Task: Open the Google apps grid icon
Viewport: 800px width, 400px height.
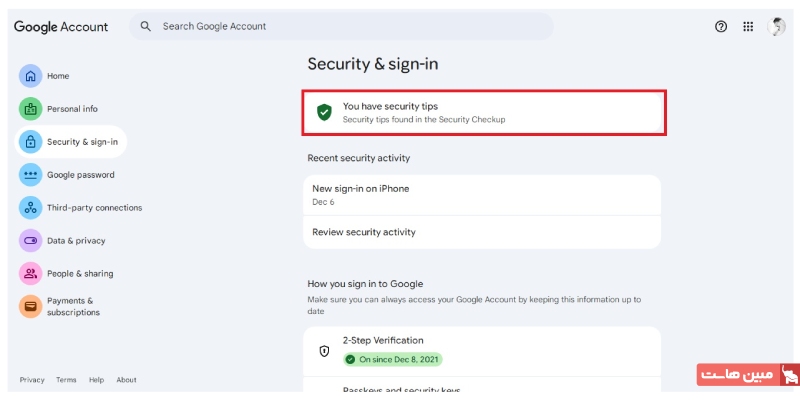Action: pos(748,27)
